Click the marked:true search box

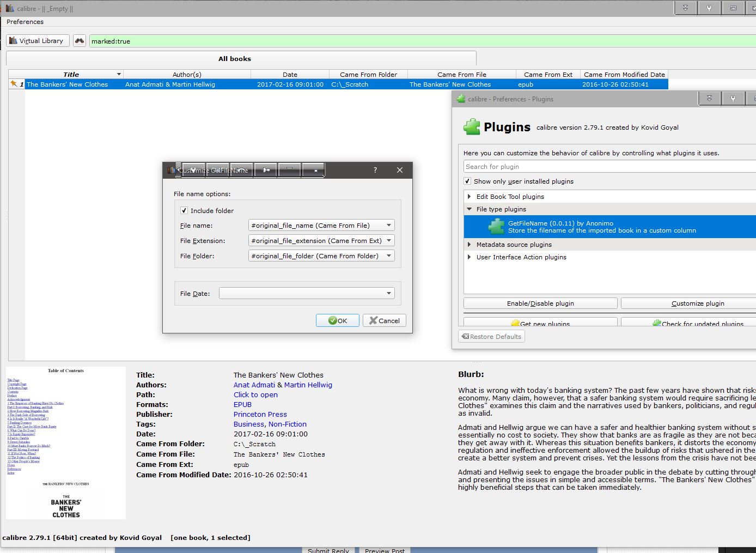tap(422, 41)
